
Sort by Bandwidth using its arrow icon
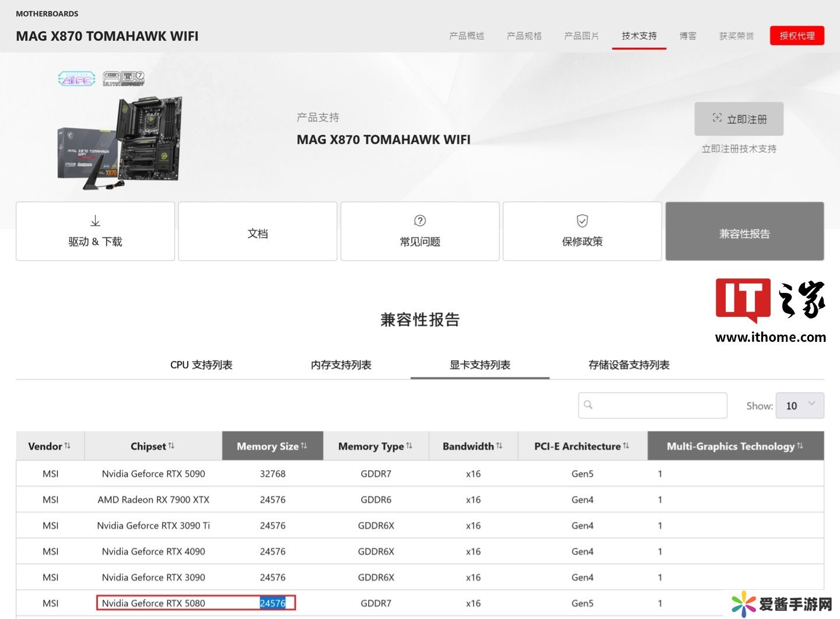(x=499, y=446)
